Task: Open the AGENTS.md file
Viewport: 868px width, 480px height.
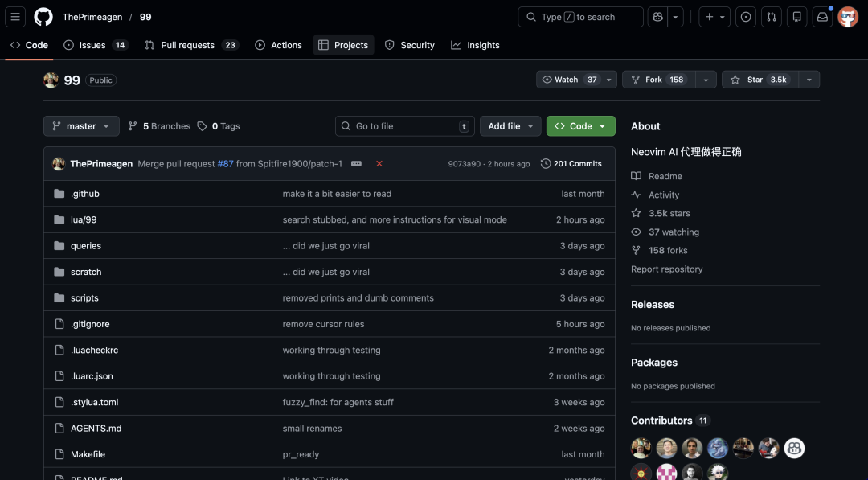Action: 96,428
